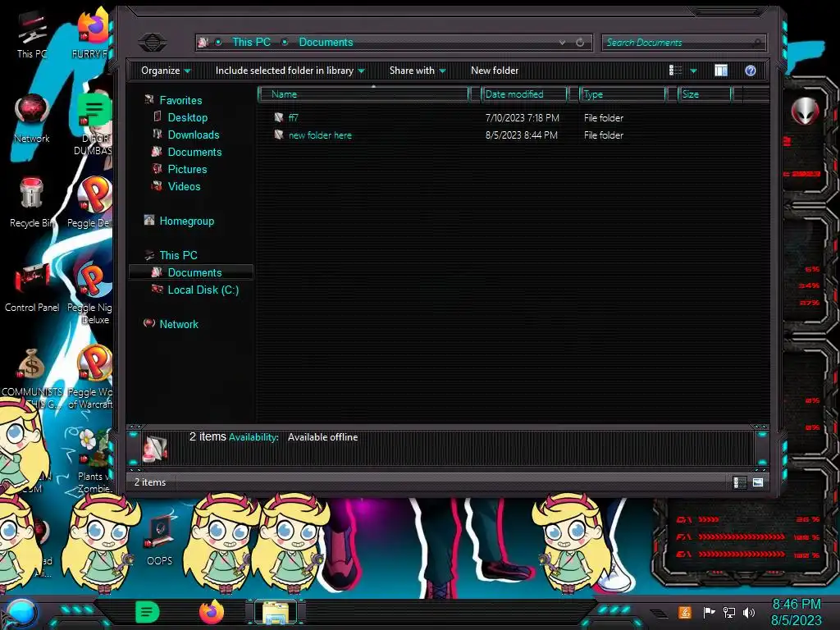Viewport: 840px width, 630px height.
Task: Open the green notes app on taskbar
Action: [148, 612]
